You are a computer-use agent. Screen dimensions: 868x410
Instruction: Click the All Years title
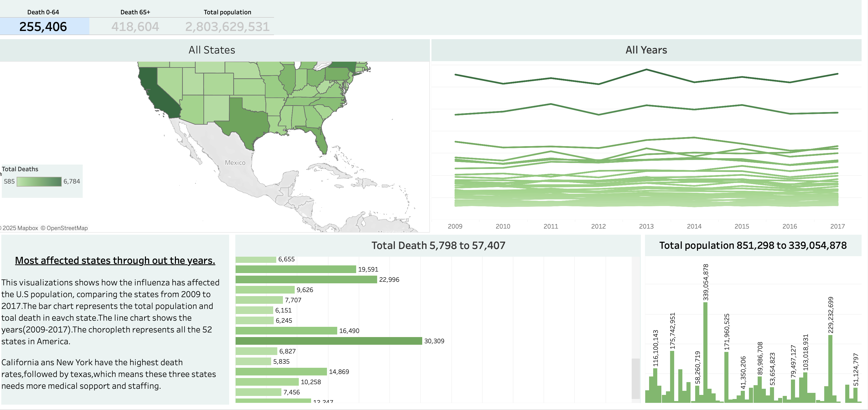coord(645,50)
